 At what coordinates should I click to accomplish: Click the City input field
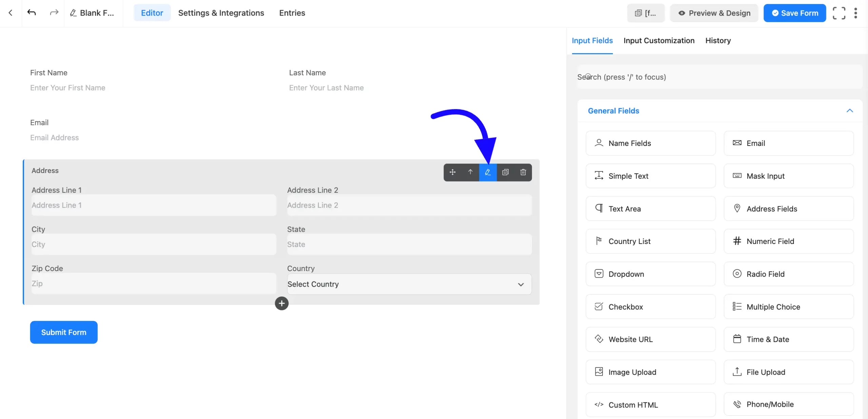pos(154,244)
